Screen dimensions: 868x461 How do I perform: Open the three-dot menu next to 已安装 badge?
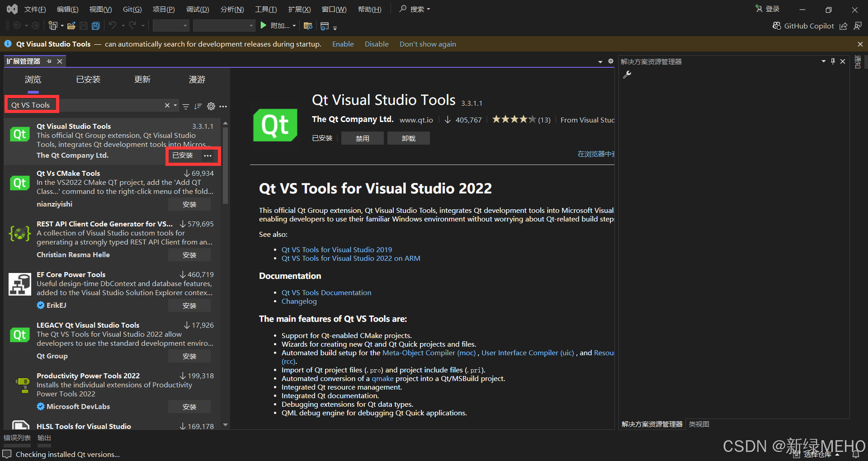point(208,155)
